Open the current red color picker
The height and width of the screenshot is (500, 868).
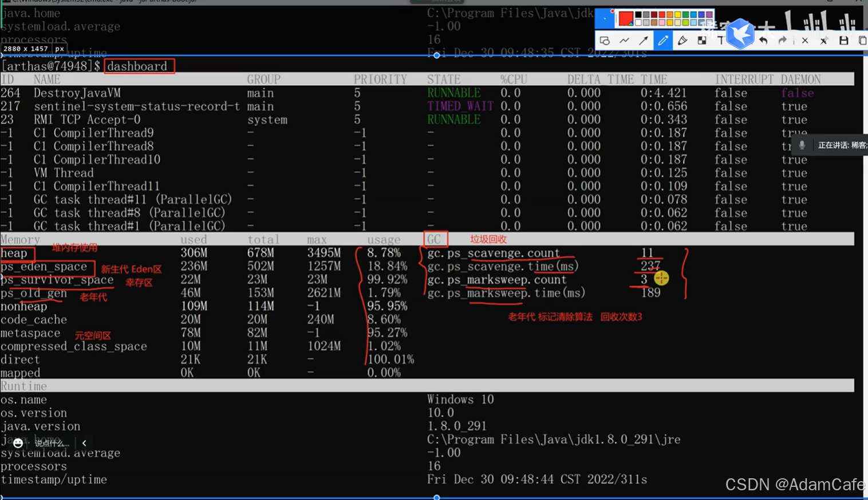[x=626, y=18]
